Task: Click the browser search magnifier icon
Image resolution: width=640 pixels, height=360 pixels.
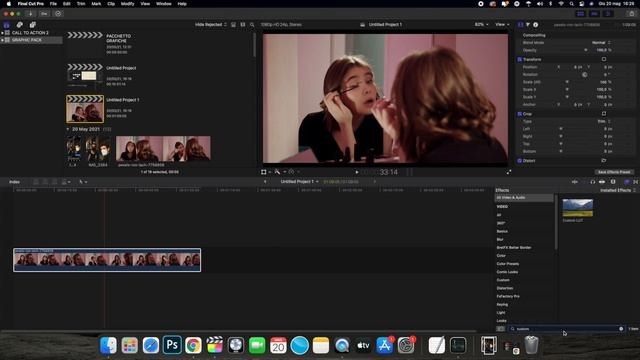Action: click(x=252, y=25)
